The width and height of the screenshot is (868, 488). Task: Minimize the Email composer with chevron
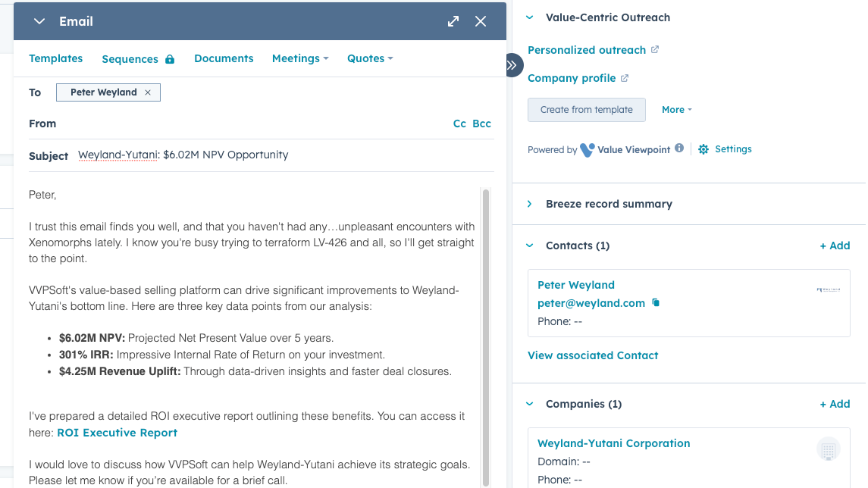(39, 21)
